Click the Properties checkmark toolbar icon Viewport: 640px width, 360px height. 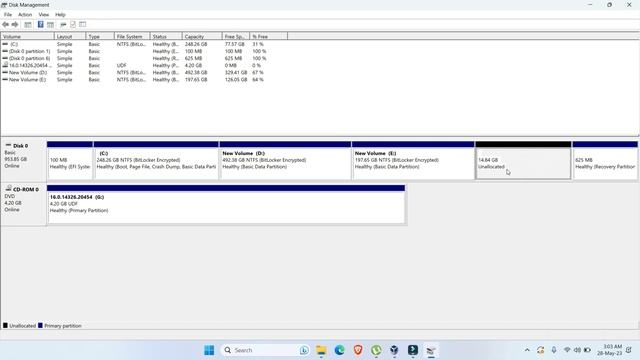(73, 24)
